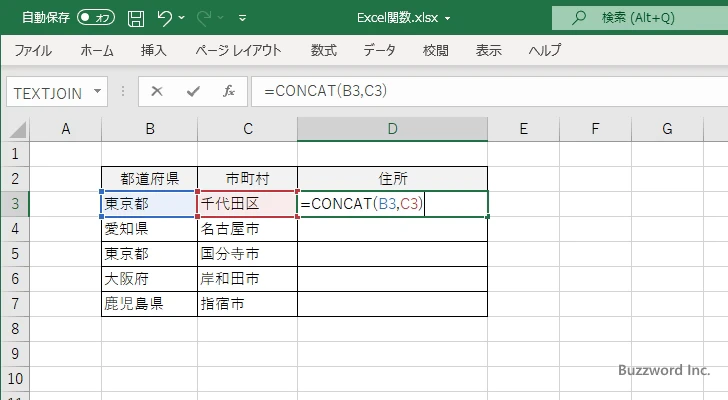Click the 岸和田市 cell
Viewport: 728px width, 400px height.
click(247, 279)
